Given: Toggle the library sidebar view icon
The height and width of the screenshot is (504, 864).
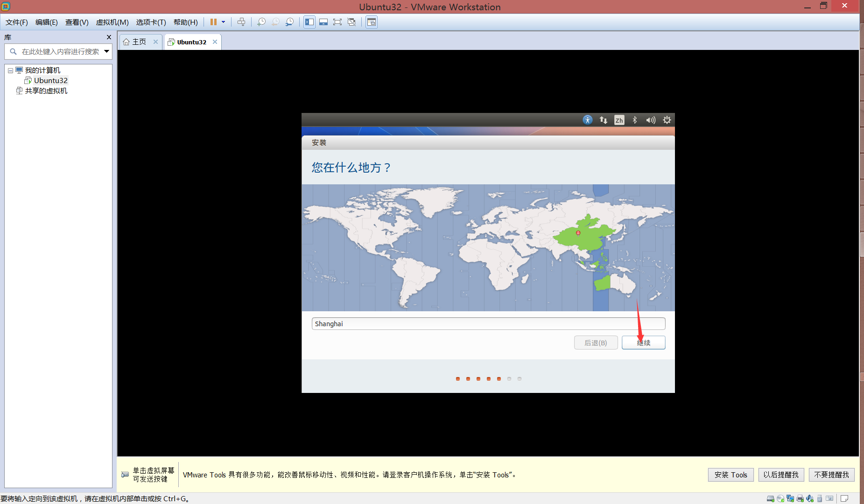Looking at the screenshot, I should tap(309, 22).
